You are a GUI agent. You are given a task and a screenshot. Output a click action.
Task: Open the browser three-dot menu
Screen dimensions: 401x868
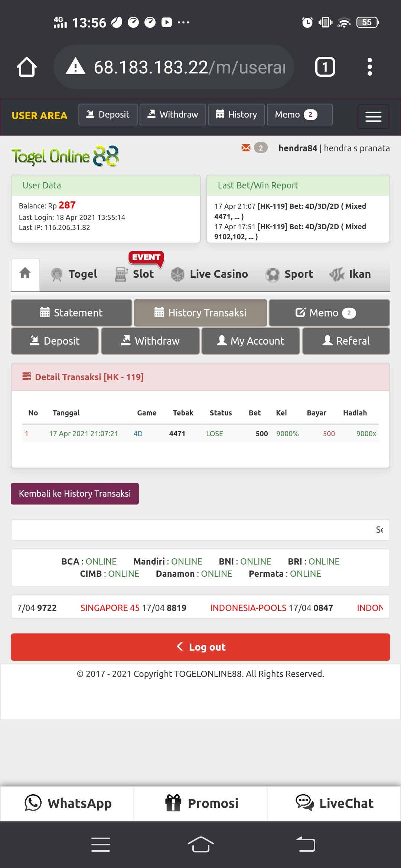369,67
